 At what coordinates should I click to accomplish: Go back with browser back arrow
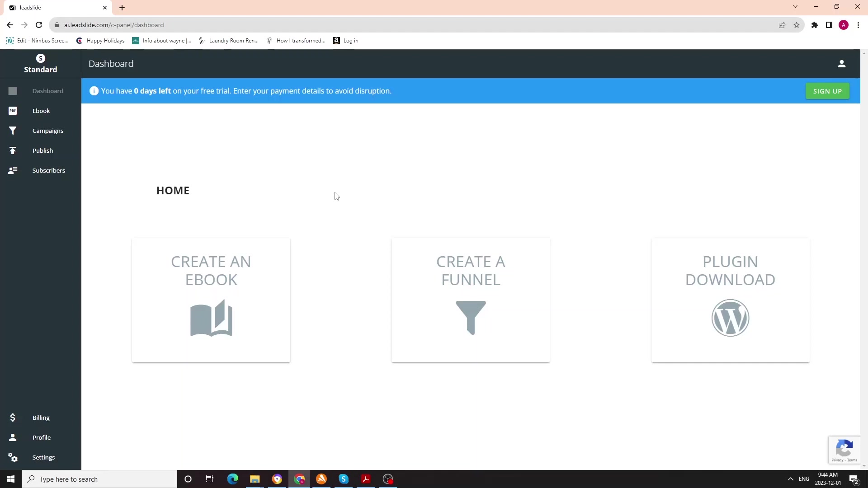tap(10, 25)
